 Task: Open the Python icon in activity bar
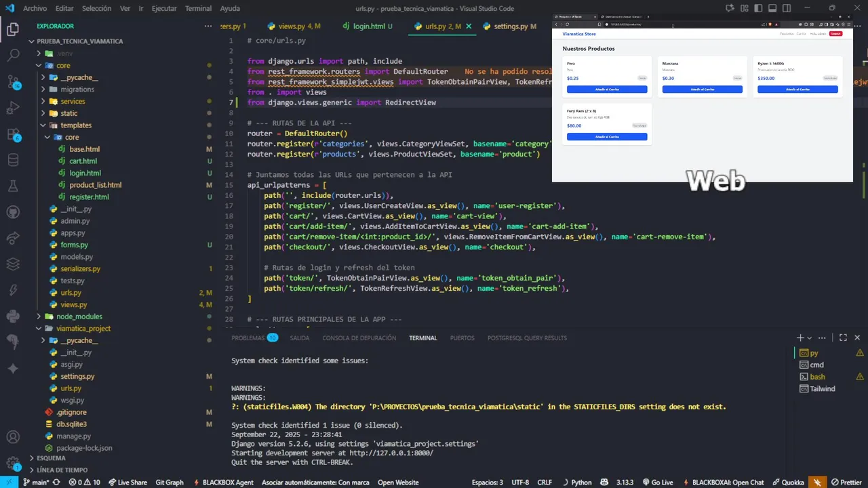click(12, 315)
